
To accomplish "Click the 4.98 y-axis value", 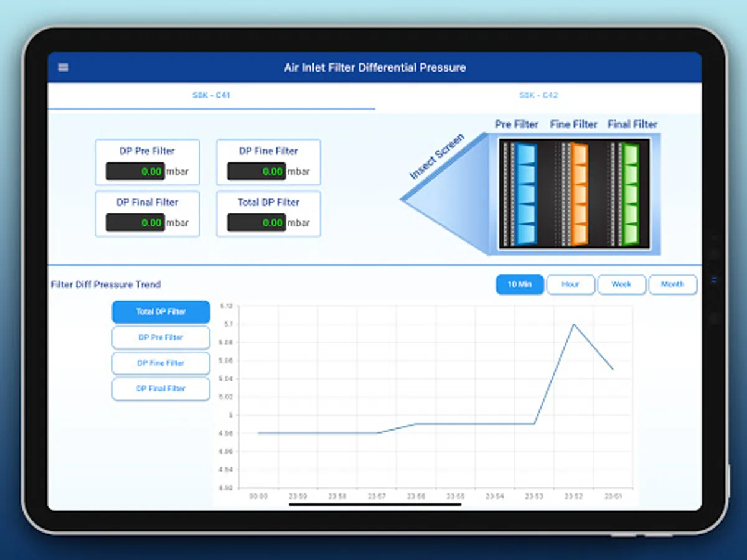I will (225, 433).
